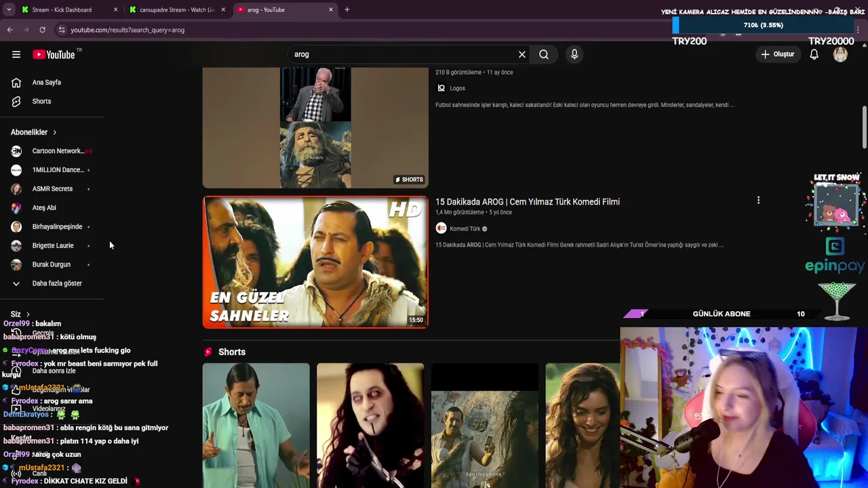The width and height of the screenshot is (868, 488).
Task: Close the arog - YouTube tab
Action: point(331,9)
